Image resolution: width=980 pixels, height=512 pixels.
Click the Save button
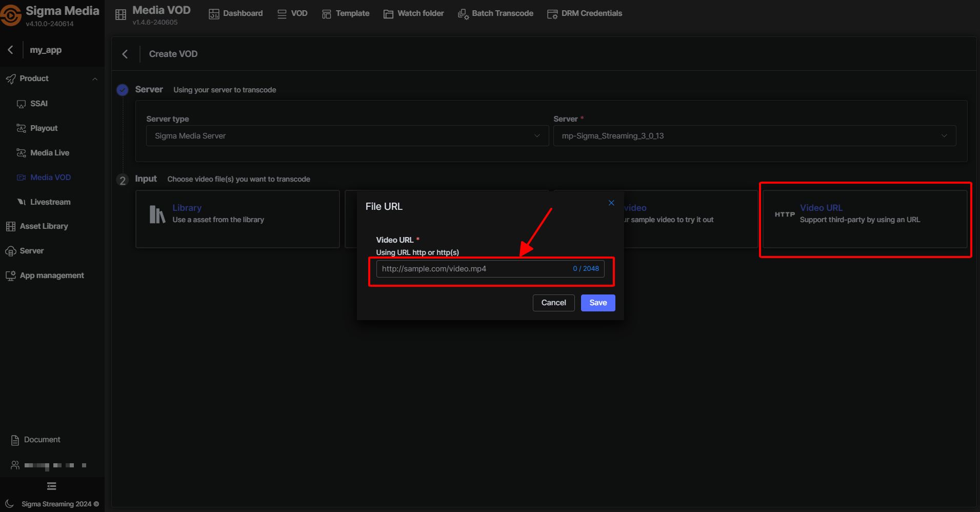[598, 303]
